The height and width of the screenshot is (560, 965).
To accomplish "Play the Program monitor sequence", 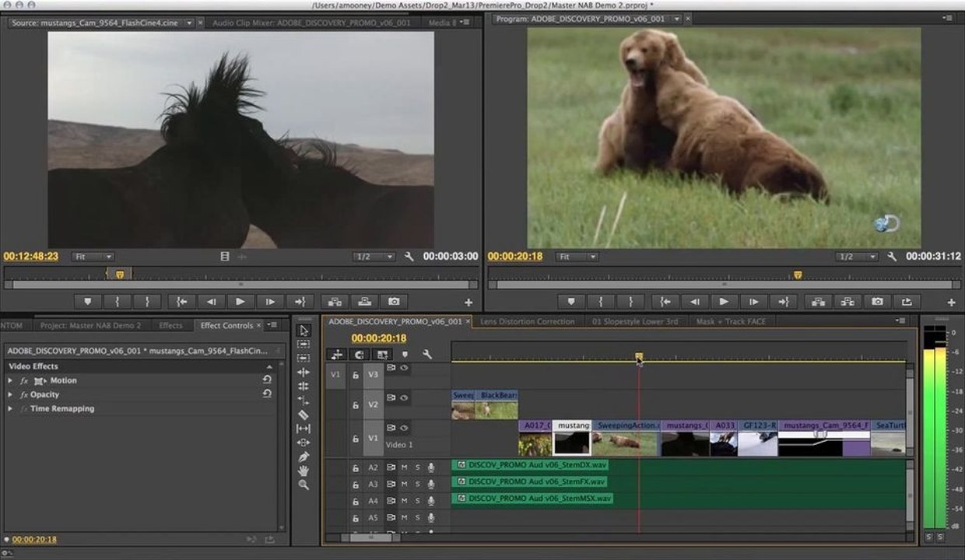I will coord(725,301).
